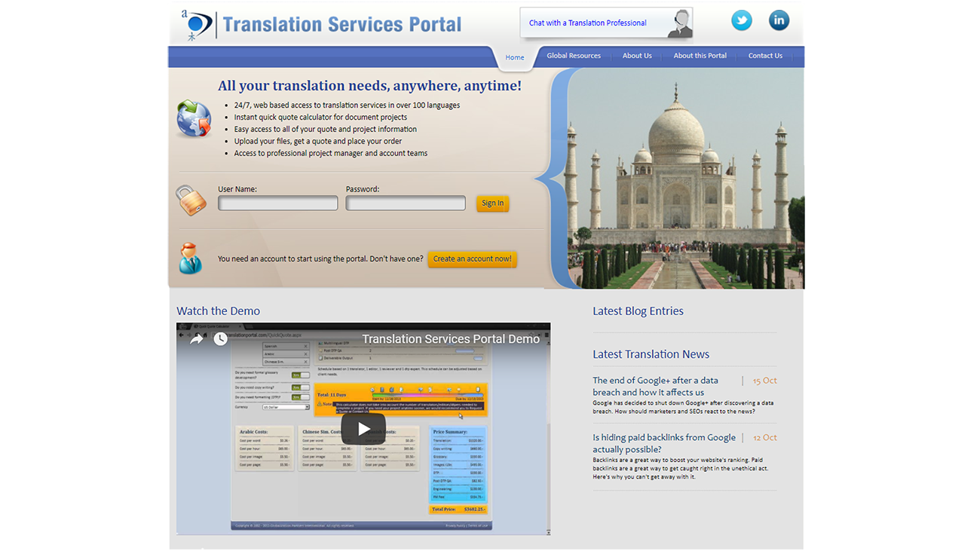The image size is (980, 551).
Task: Click the watch later clock icon
Action: 220,339
